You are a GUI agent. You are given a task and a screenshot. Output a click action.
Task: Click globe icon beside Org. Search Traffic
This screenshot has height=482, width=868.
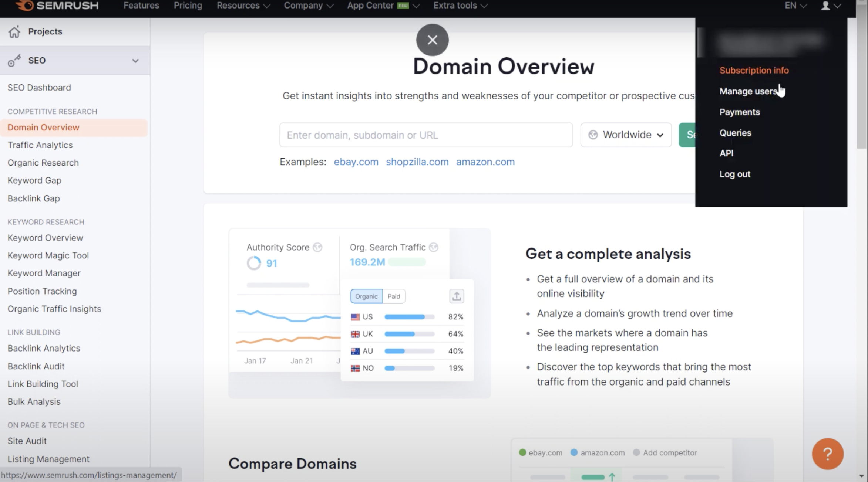pos(434,247)
